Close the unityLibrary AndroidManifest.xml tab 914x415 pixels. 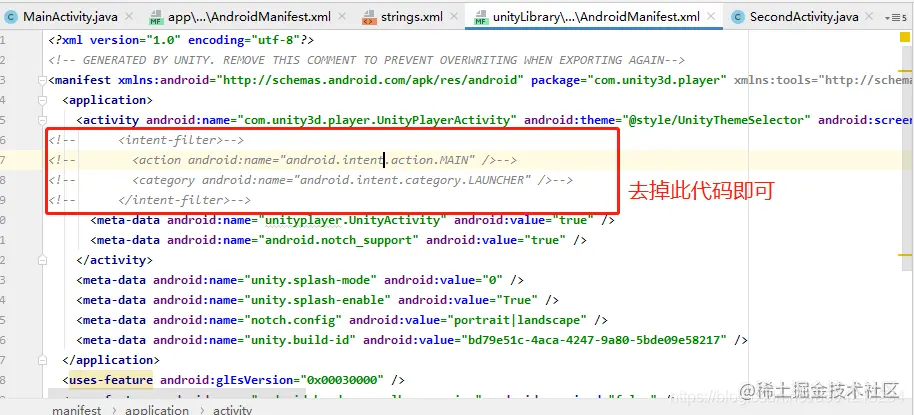click(x=711, y=17)
